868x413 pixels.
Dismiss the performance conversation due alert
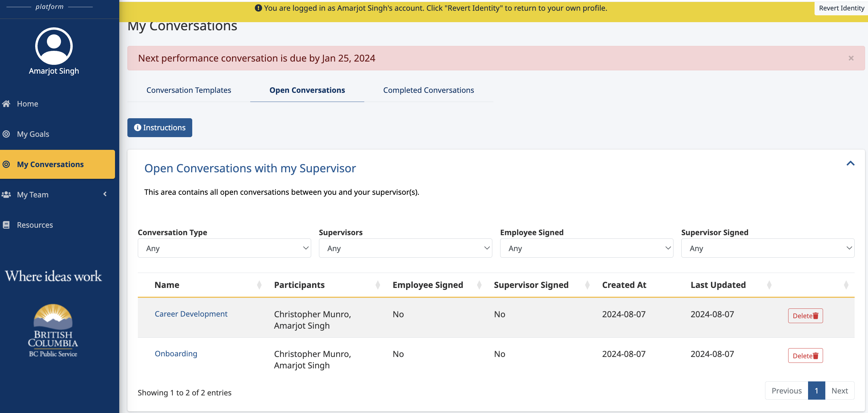coord(851,58)
